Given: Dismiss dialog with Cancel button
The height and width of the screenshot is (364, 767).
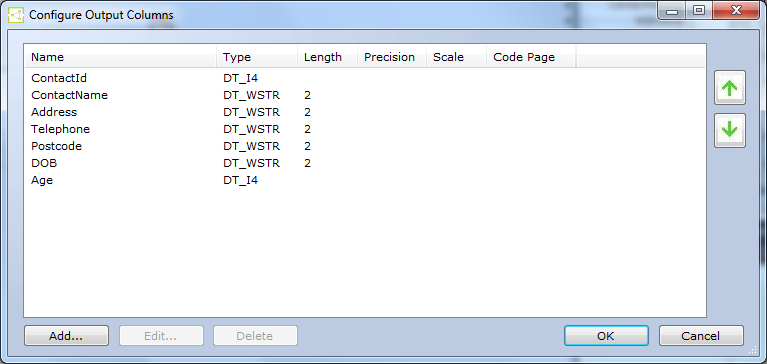Looking at the screenshot, I should click(701, 336).
